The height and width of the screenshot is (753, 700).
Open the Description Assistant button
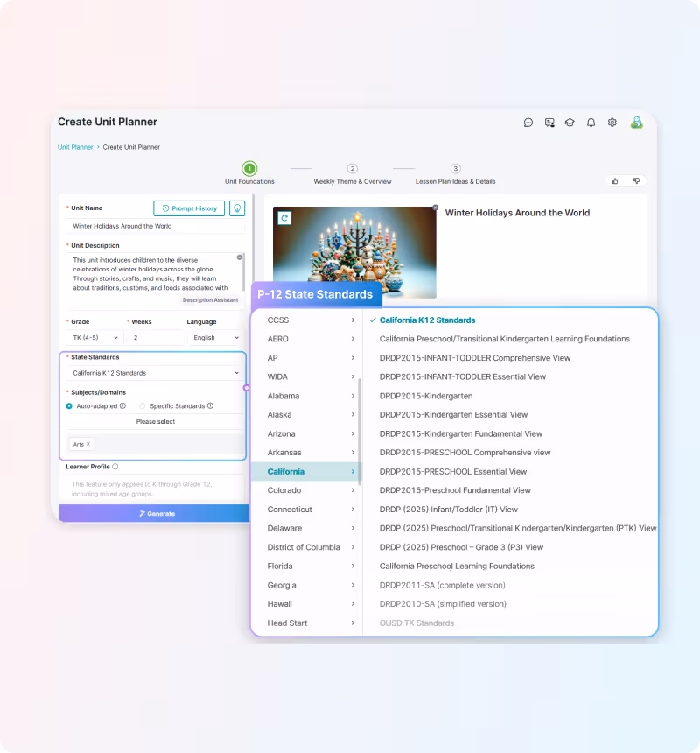(x=210, y=300)
